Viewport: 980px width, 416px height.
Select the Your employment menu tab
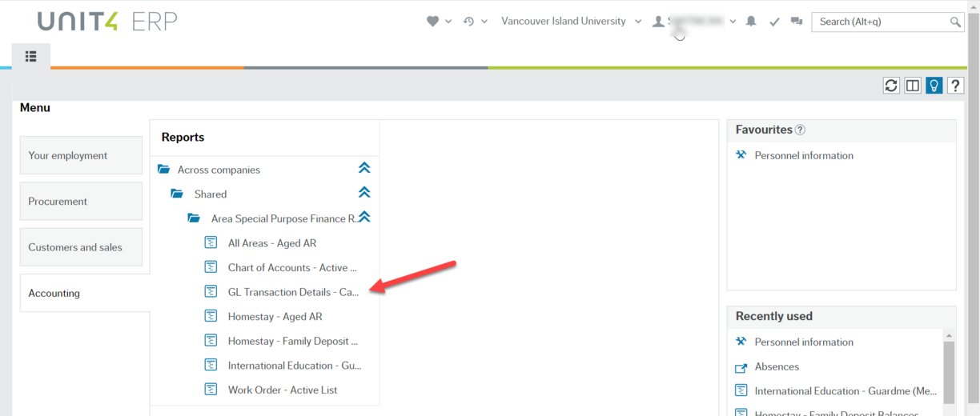click(81, 155)
